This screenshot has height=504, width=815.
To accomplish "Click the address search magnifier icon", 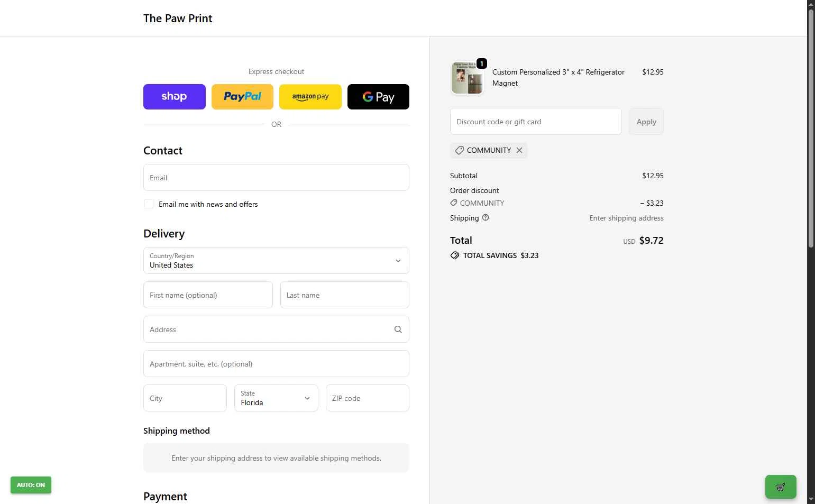I will coord(398,329).
